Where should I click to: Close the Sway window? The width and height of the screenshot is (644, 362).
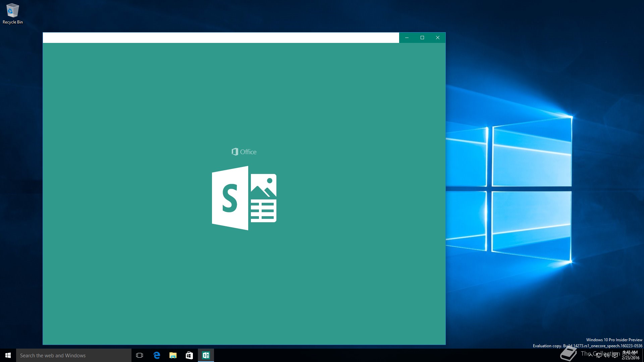click(x=438, y=38)
